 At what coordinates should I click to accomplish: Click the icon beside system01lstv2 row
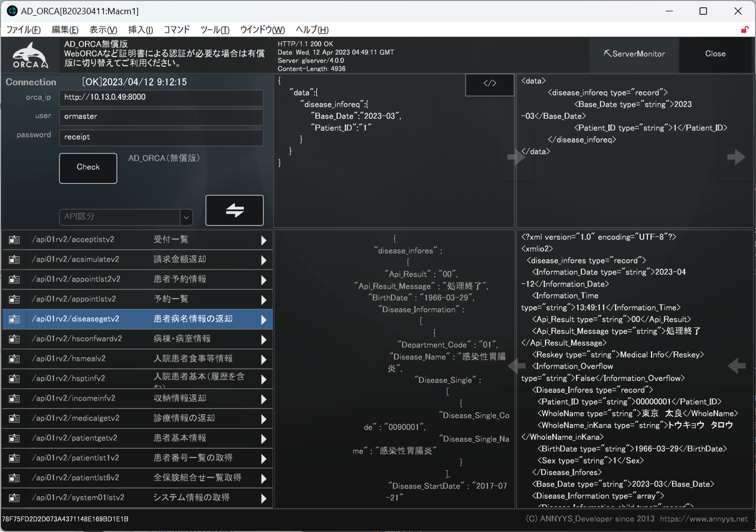point(14,498)
